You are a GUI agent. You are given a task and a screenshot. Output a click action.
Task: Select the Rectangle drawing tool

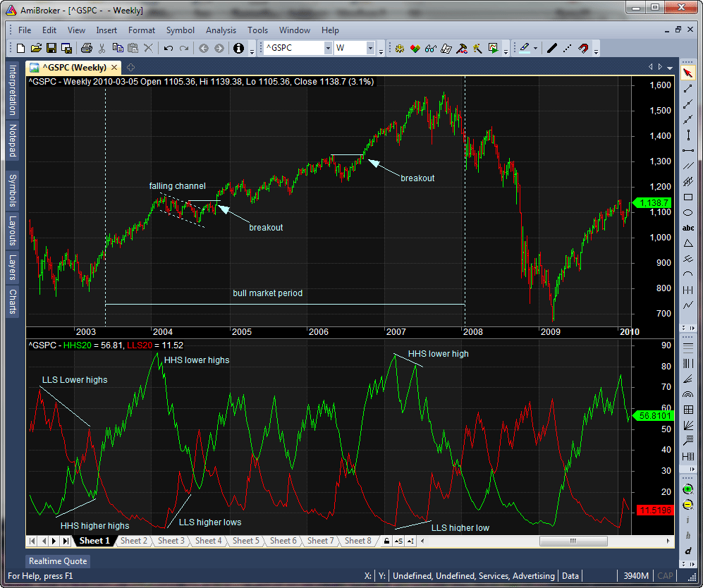click(x=688, y=195)
